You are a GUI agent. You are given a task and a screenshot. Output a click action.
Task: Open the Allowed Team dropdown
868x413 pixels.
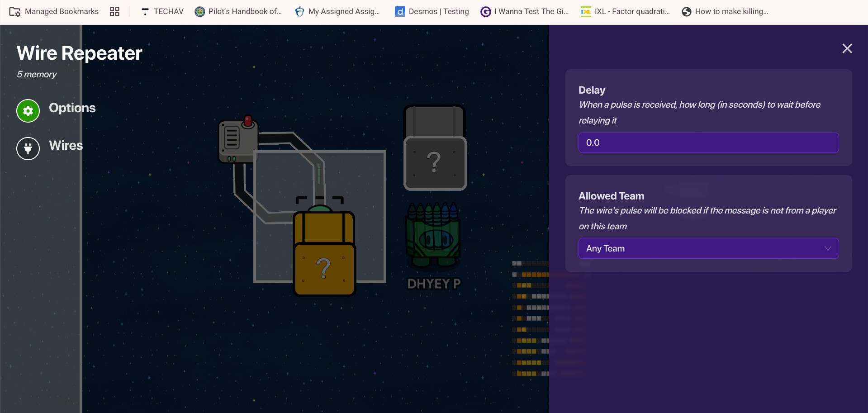pos(708,248)
